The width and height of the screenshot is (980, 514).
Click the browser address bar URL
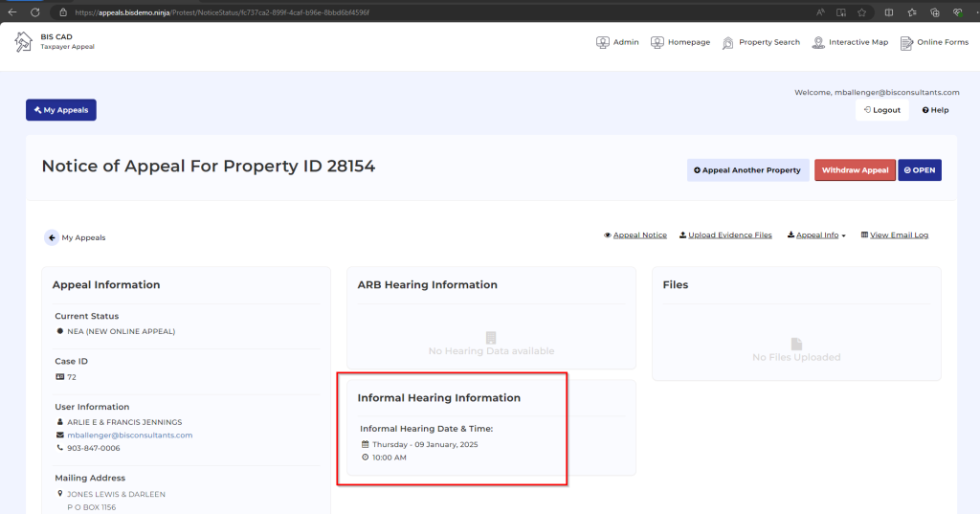point(222,11)
